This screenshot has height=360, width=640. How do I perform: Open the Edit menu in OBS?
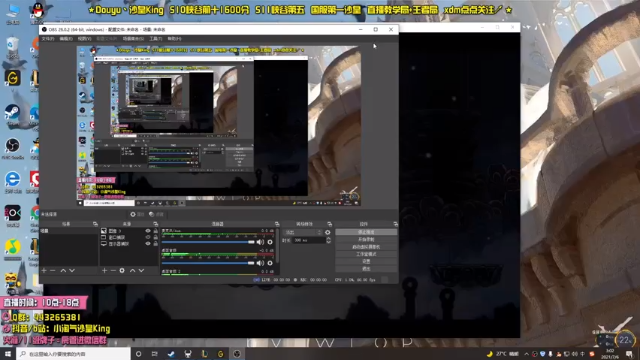(x=66, y=39)
